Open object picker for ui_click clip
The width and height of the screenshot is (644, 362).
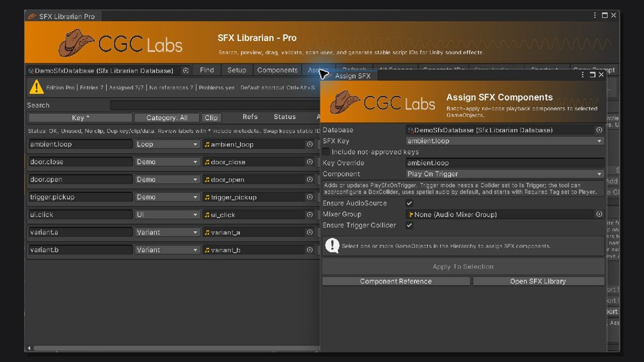tap(310, 215)
